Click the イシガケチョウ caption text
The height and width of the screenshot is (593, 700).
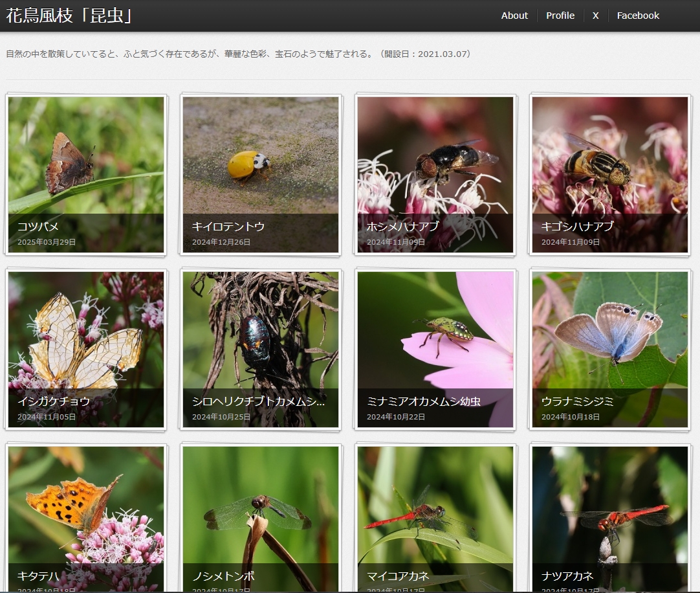[x=54, y=401]
